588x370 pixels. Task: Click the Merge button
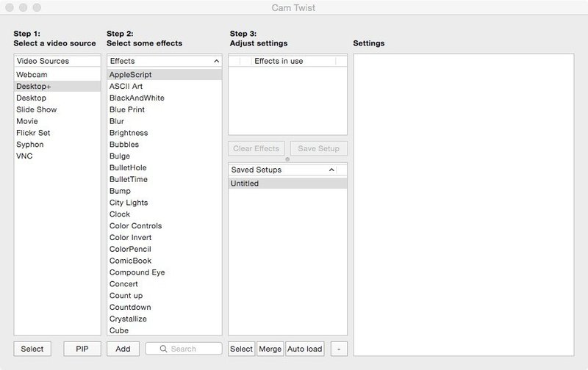pyautogui.click(x=270, y=349)
